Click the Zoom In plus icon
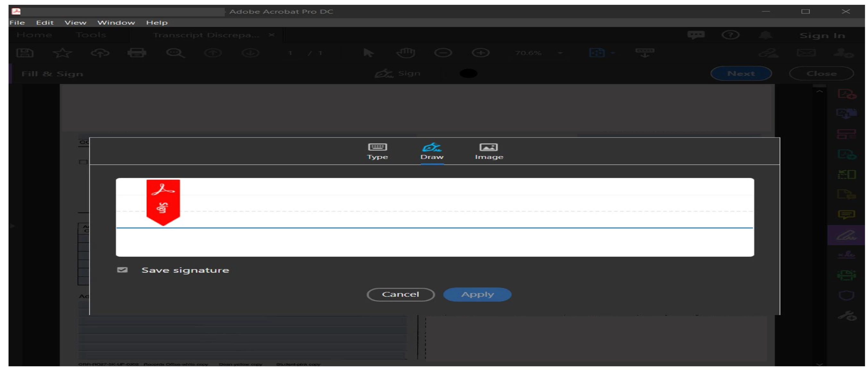Image resolution: width=868 pixels, height=375 pixels. (481, 53)
